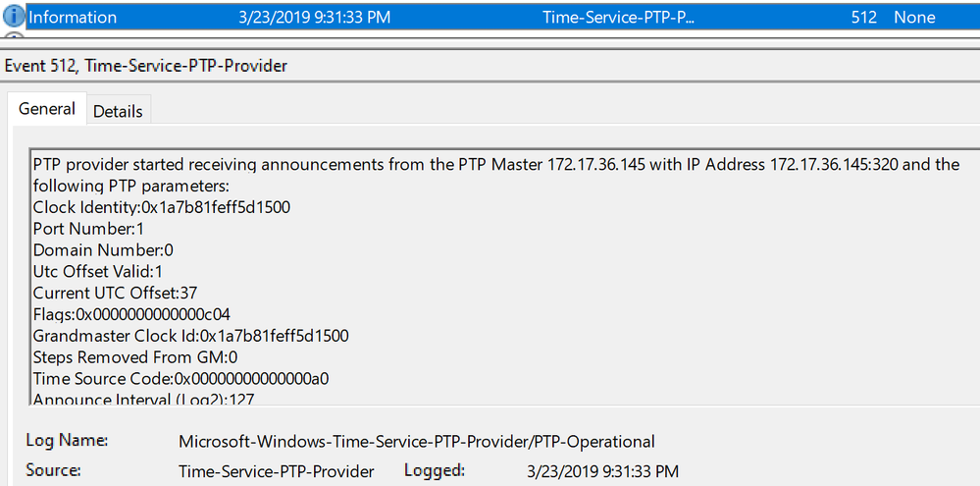Click the blue Information icon in the event row

(14, 17)
